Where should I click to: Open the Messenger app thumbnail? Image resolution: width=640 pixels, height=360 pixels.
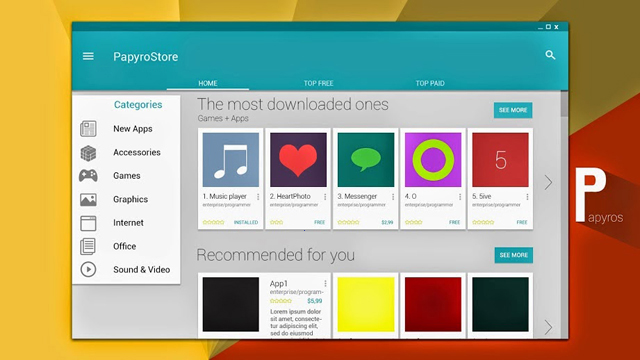coord(366,160)
